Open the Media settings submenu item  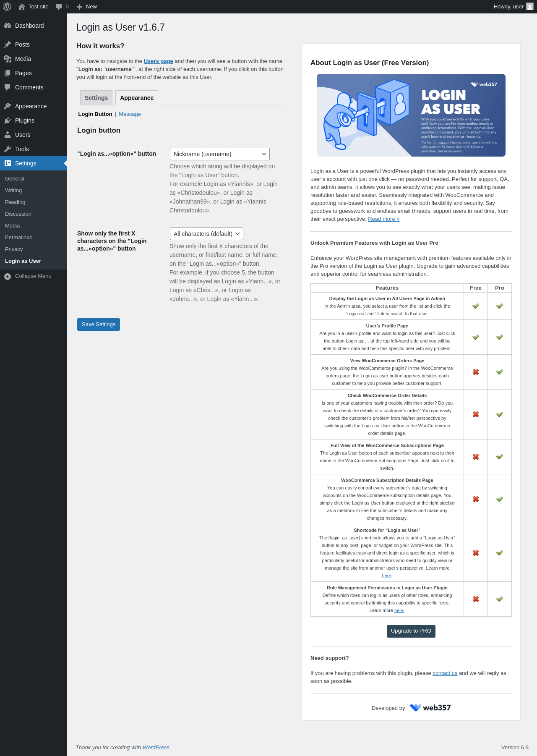tap(13, 226)
